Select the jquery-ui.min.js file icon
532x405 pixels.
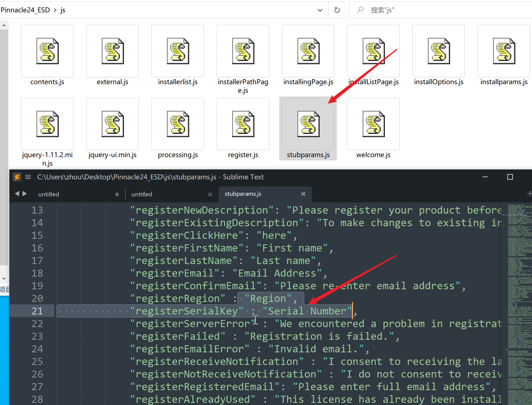[x=112, y=124]
